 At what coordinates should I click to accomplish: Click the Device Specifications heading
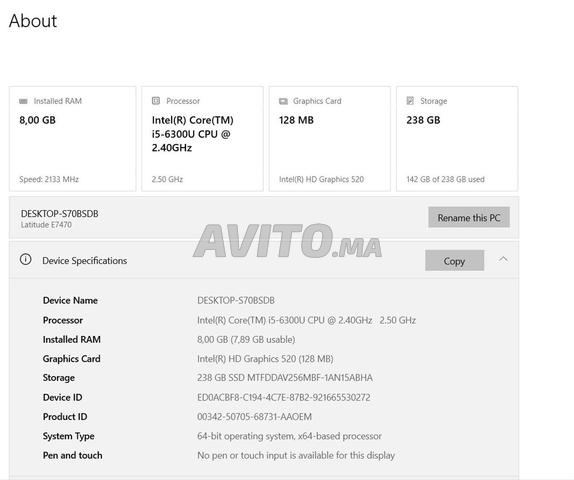[x=85, y=261]
